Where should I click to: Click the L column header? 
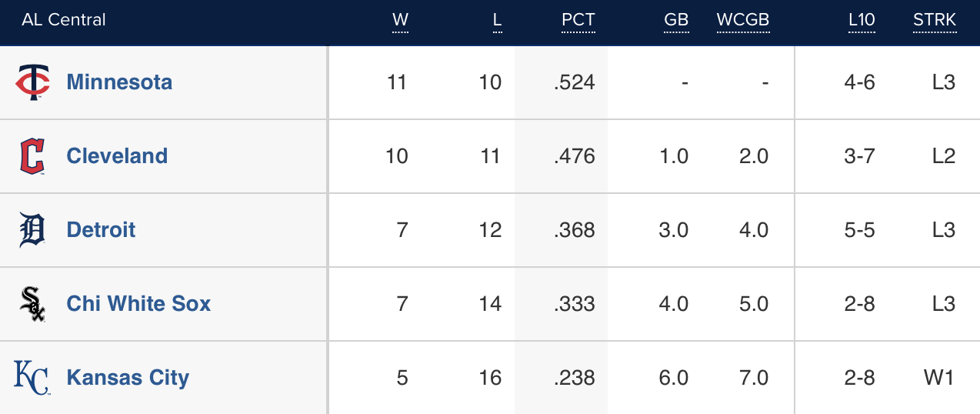pos(497,20)
